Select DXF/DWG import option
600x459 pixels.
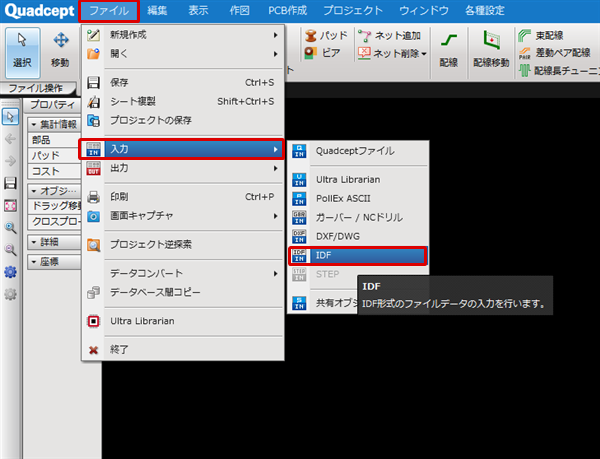(x=358, y=236)
